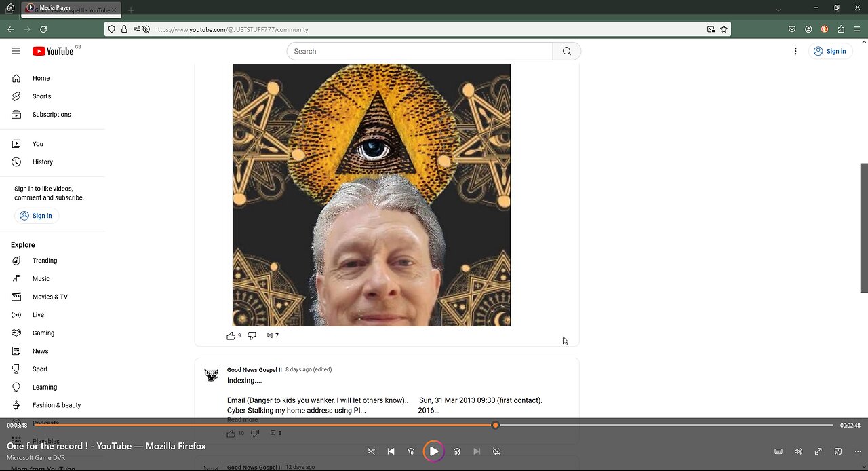
Task: Open the '8 days ago (edited)' post link
Action: click(309, 370)
